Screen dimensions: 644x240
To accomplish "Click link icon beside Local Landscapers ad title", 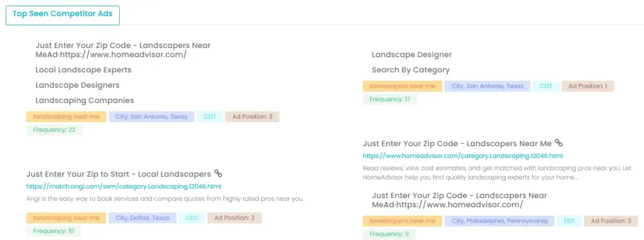I will point(218,174).
